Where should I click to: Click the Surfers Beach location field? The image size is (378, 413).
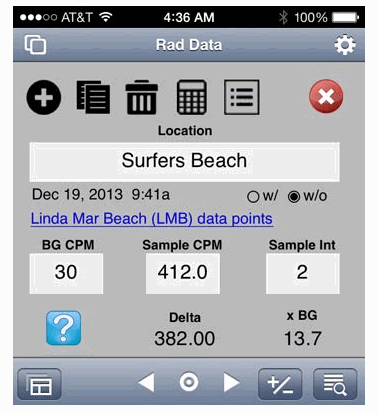(185, 162)
